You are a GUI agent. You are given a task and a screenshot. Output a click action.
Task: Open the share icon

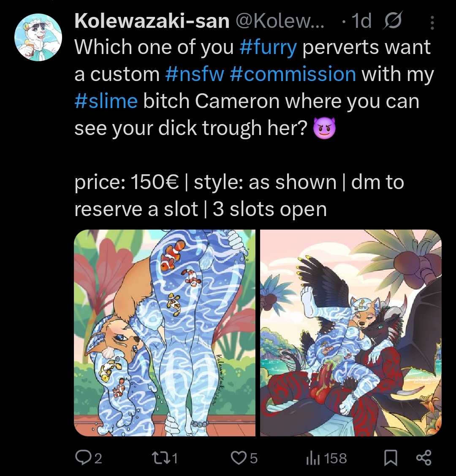pos(423,458)
